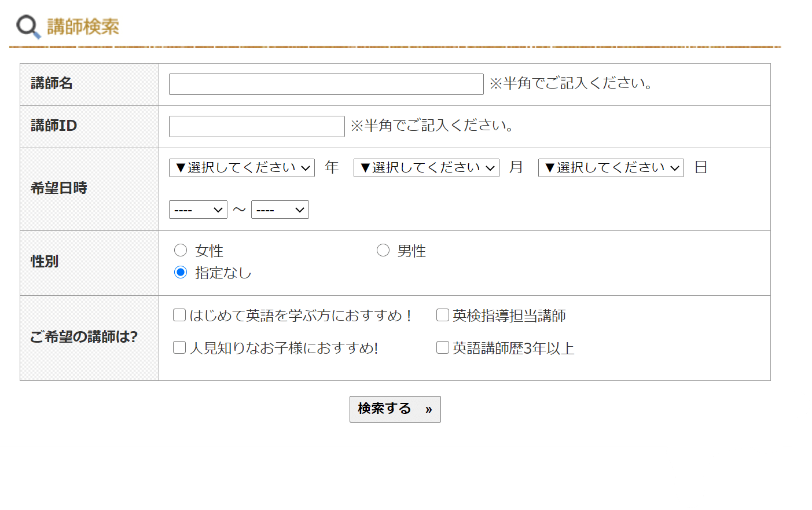Open the end time dropdown after ～

280,210
